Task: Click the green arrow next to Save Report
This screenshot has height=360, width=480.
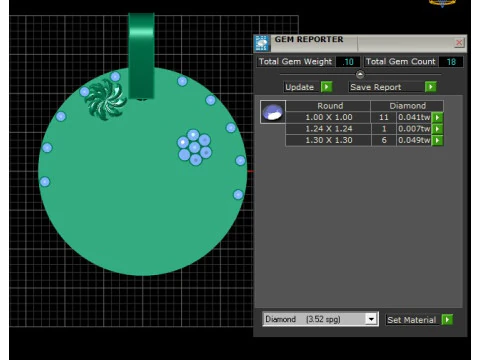Action: click(431, 87)
